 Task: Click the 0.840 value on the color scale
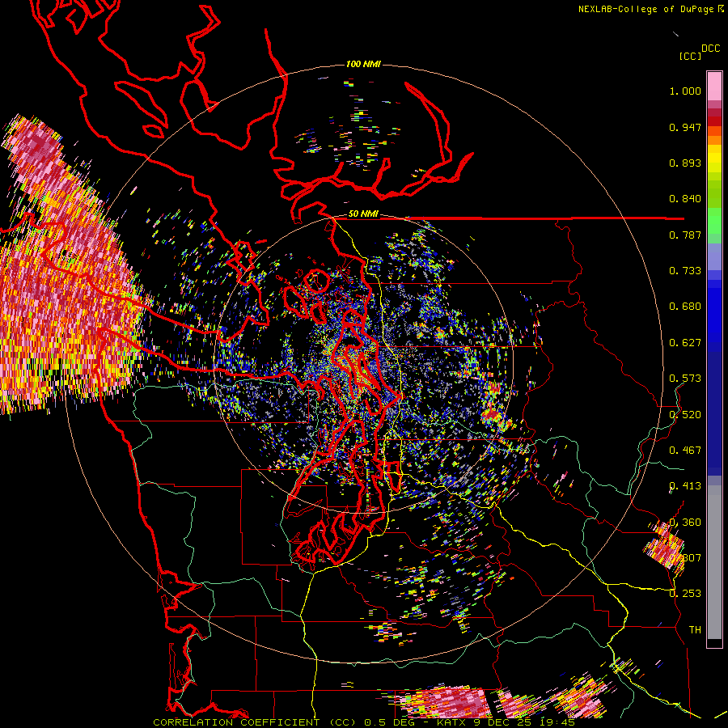click(x=685, y=199)
